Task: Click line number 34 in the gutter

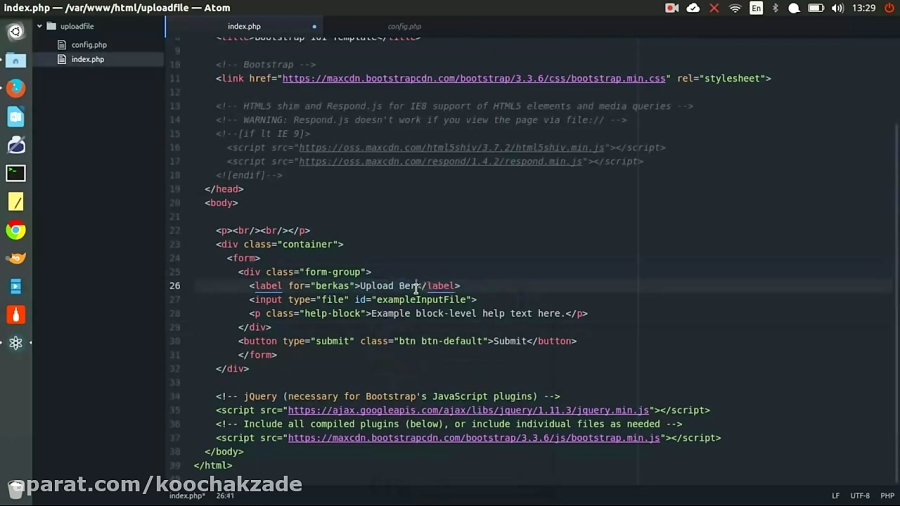Action: tap(174, 396)
